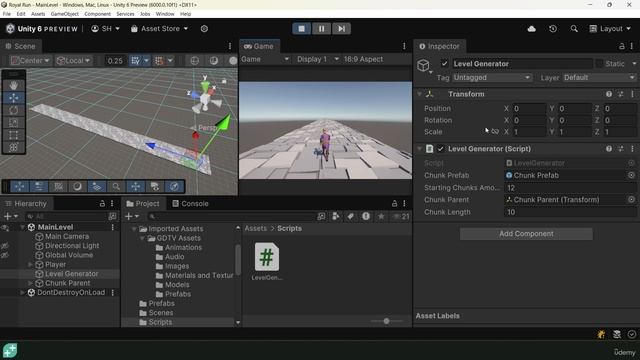Open the Asset Store dropdown
The height and width of the screenshot is (360, 640).
click(x=160, y=29)
